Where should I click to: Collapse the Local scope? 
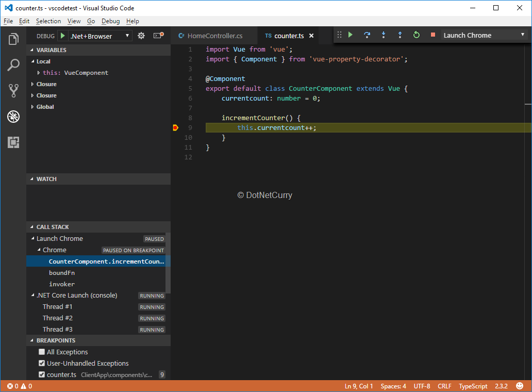[33, 61]
